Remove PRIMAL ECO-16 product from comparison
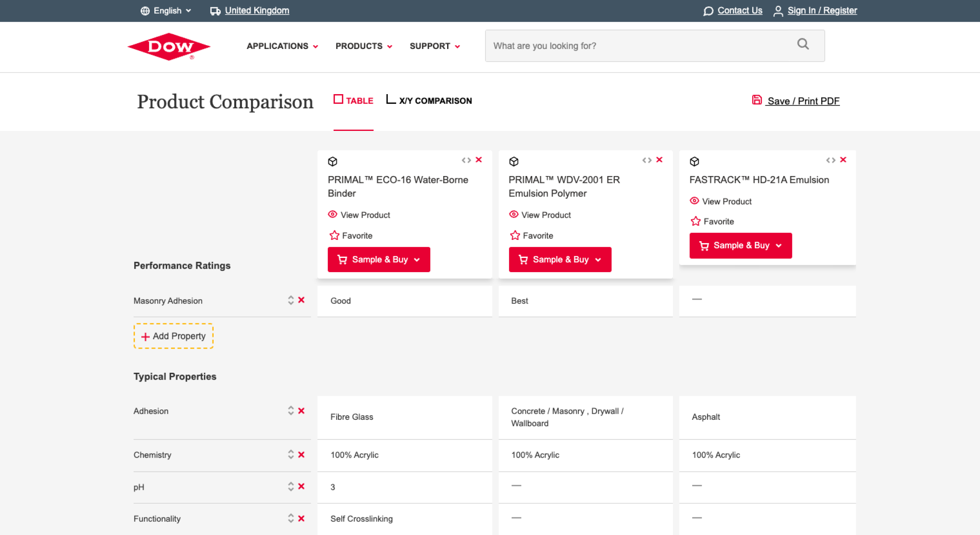 pos(479,160)
